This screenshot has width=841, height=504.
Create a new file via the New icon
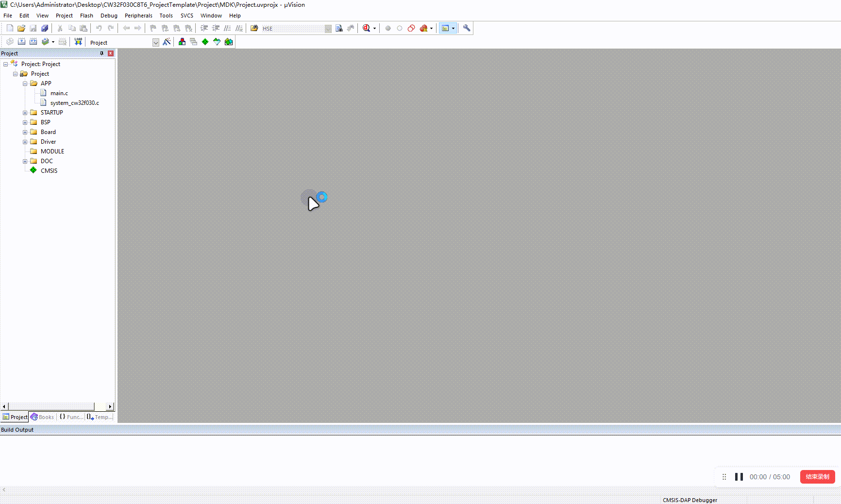10,28
